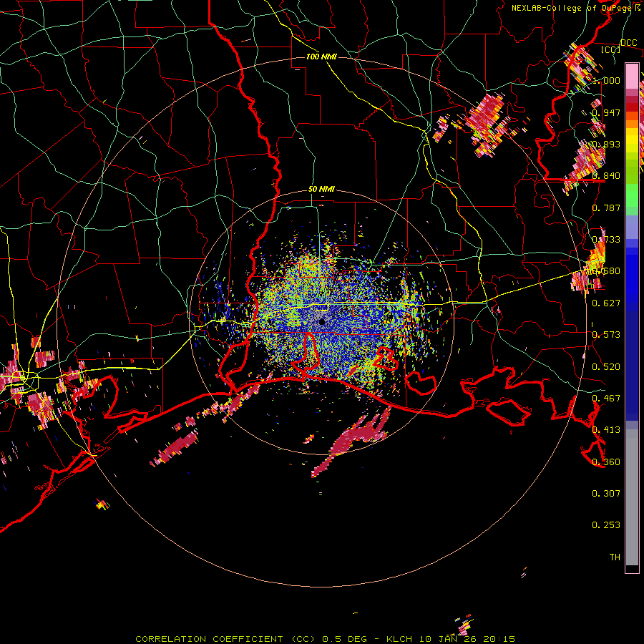Click the red segment of the color bar
Viewport: 644px width, 644px height.
pos(632,107)
